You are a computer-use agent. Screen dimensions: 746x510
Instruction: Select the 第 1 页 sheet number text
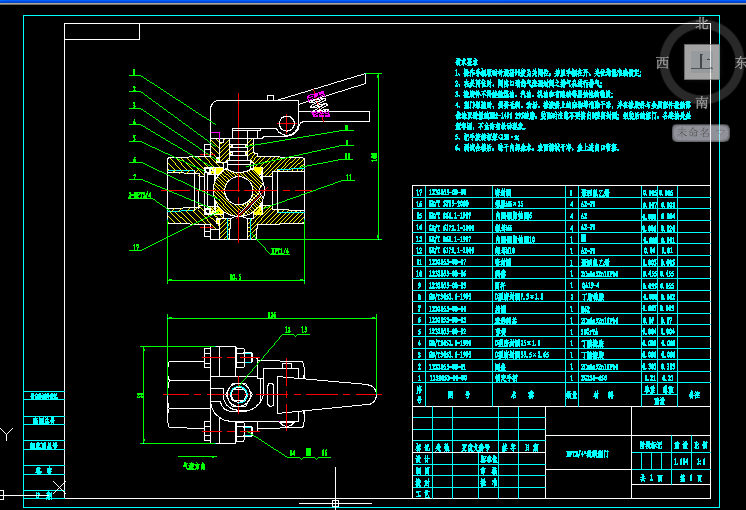click(x=690, y=478)
